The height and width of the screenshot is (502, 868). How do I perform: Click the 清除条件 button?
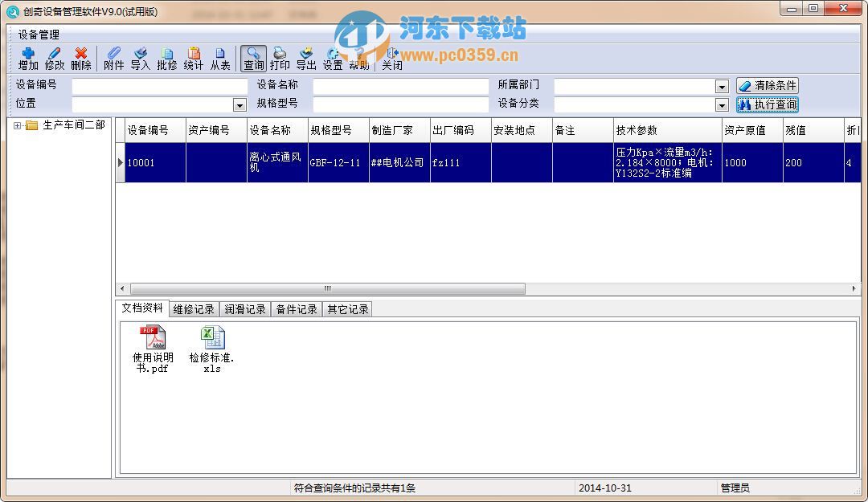click(768, 86)
